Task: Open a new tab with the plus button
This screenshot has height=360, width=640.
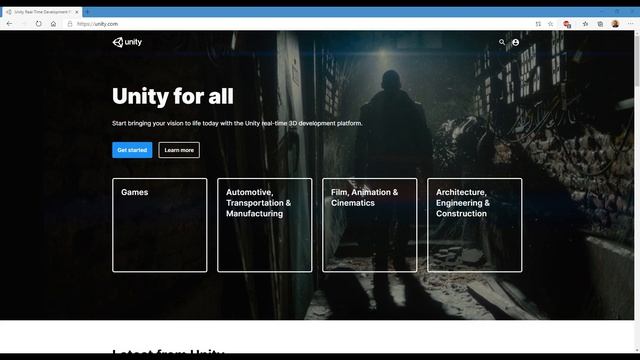Action: 87,12
